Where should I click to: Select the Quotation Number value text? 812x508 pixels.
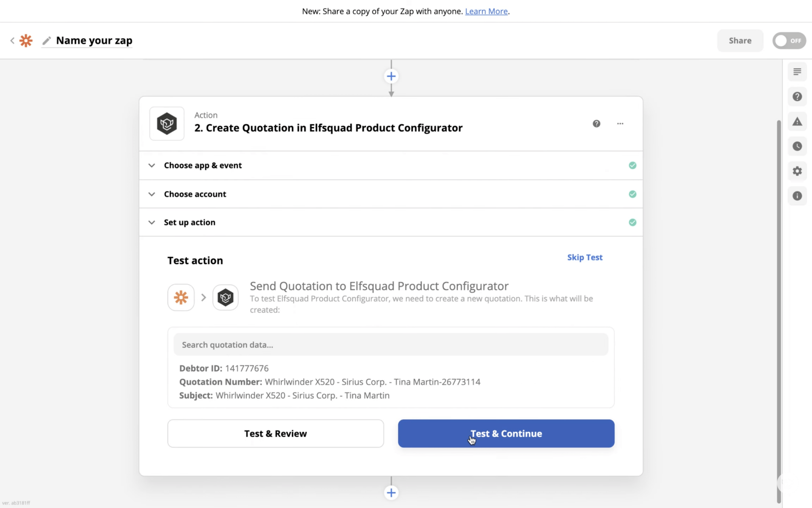point(372,382)
